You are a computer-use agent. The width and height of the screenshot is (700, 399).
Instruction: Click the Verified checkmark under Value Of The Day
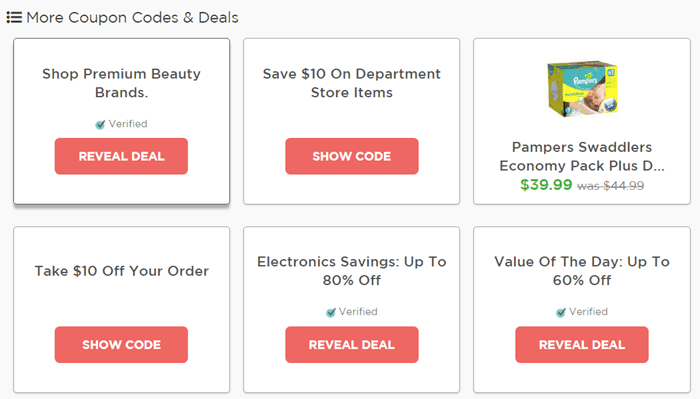(x=561, y=312)
